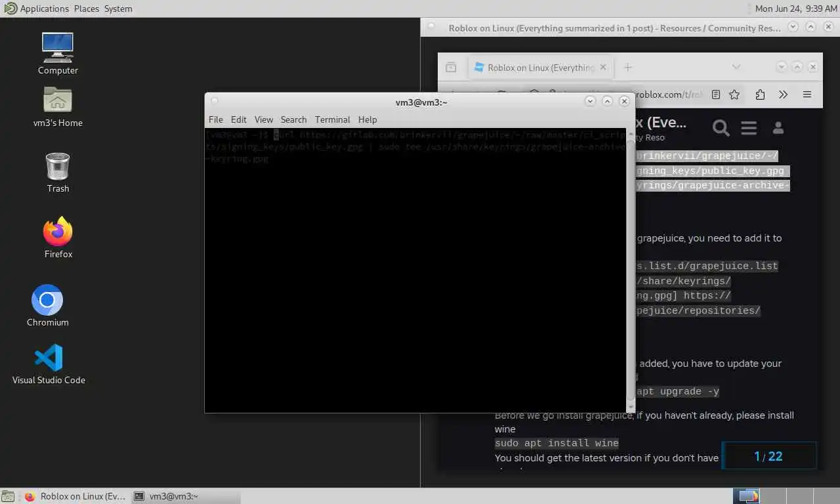Click the outer Roblox window minimize arrow
Screen dimensions: 840x504
click(793, 27)
